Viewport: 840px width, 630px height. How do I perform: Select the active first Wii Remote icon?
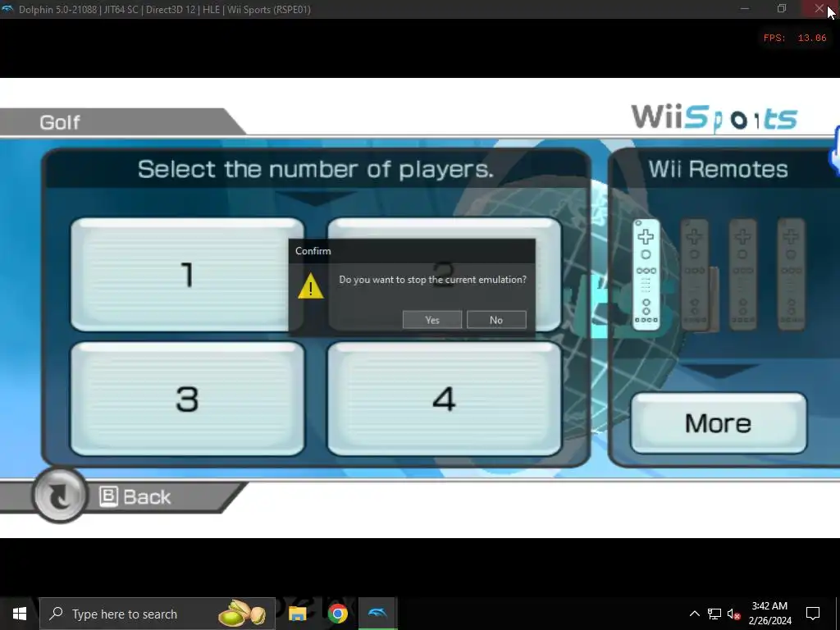(x=646, y=274)
